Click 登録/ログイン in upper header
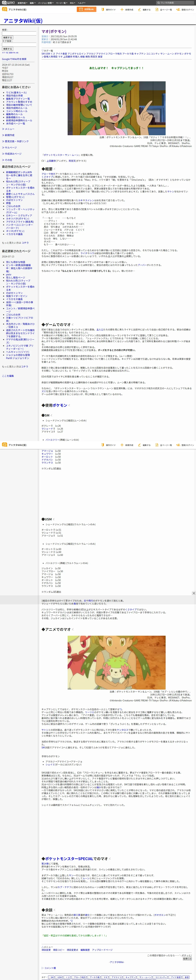Image resolution: width=196 pixels, height=980 pixels. tap(185, 9)
